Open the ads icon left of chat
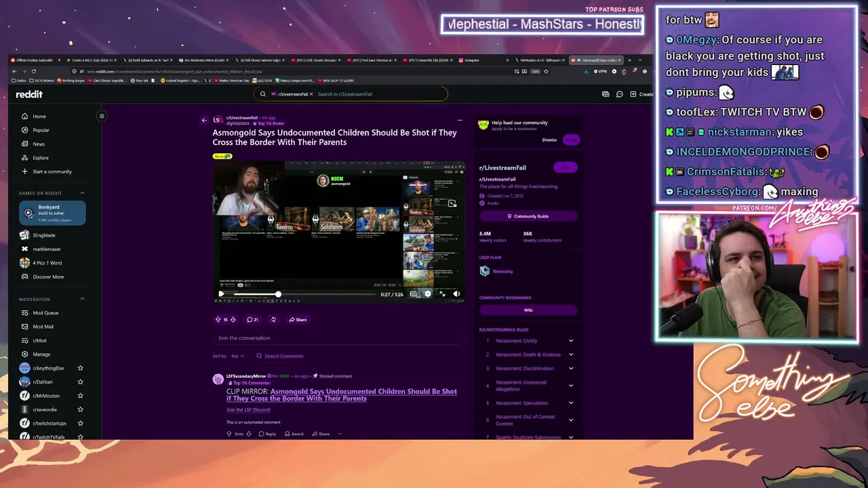This screenshot has width=868, height=488. click(606, 94)
